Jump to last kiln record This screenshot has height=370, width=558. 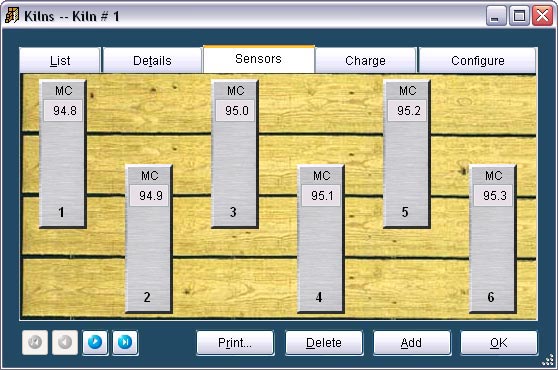tap(125, 342)
